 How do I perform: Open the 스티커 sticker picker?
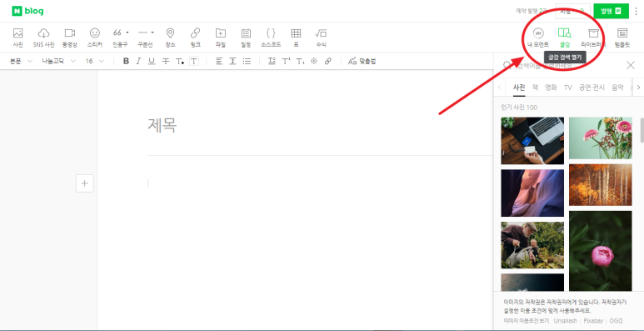click(95, 38)
